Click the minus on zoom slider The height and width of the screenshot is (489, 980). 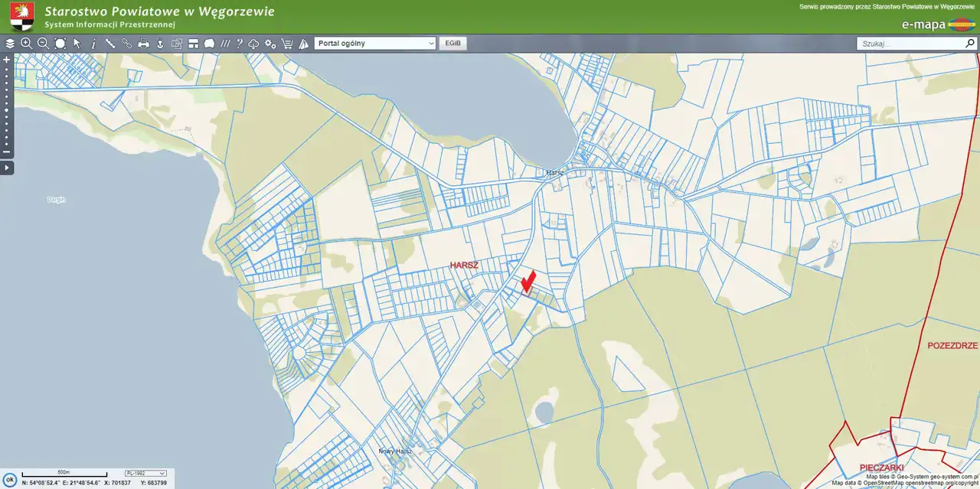coord(7,152)
